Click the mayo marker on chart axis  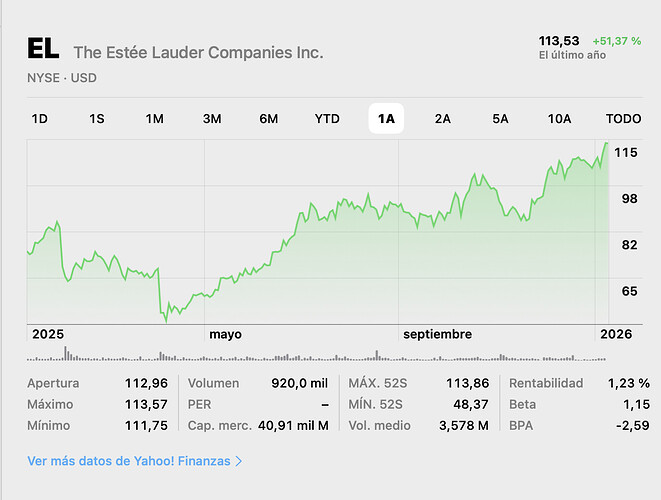(225, 334)
